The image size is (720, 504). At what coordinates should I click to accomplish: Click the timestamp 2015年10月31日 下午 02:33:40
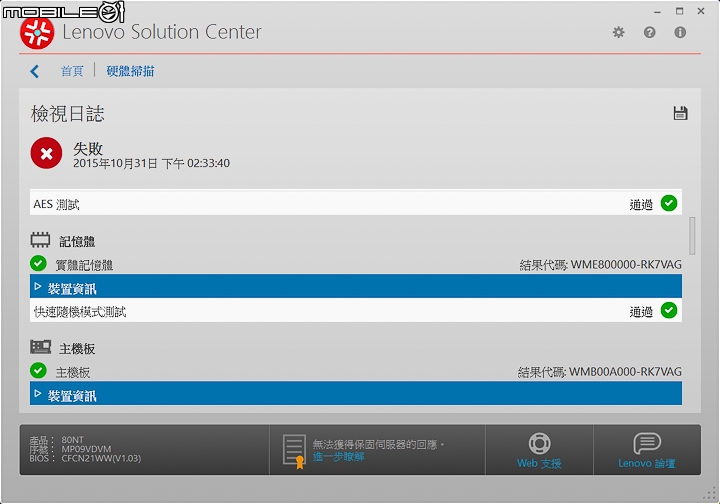click(x=152, y=163)
